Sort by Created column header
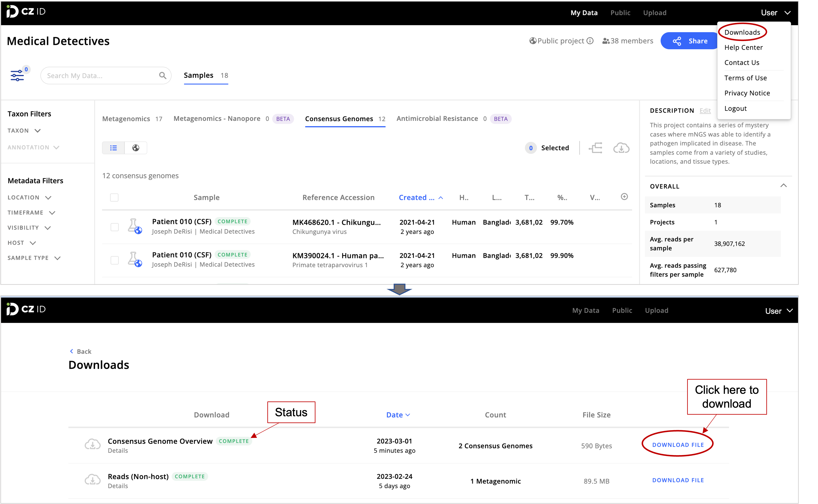 [x=421, y=198]
